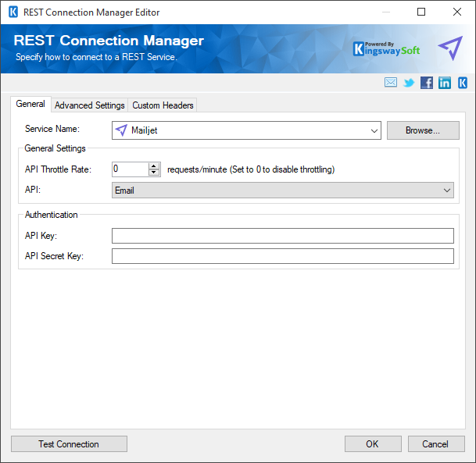476x463 pixels.
Task: Open the LinkedIn icon link
Action: (x=445, y=83)
